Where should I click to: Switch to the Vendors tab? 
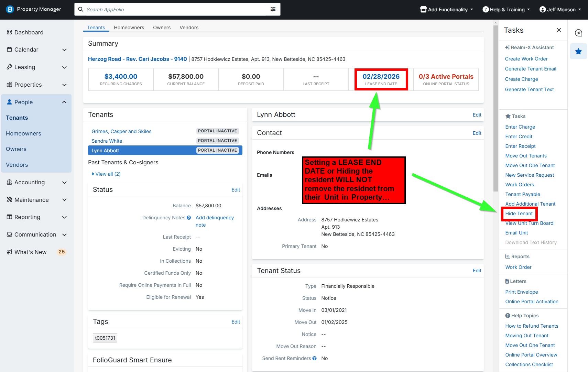point(189,28)
